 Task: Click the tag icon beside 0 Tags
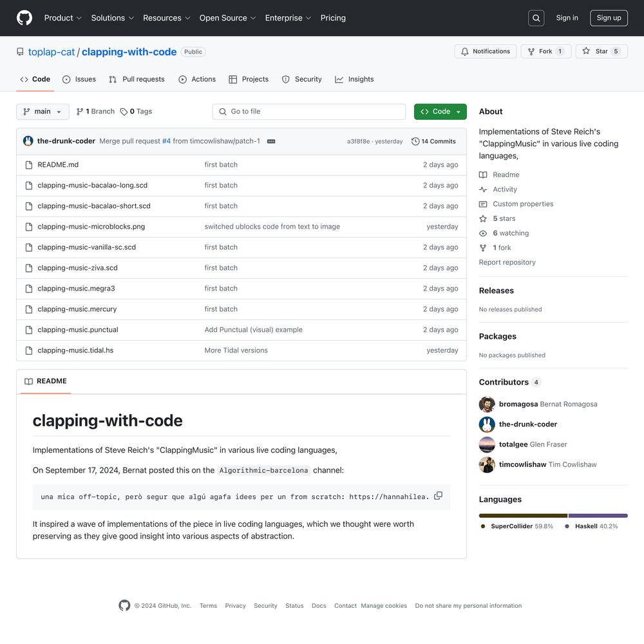coord(124,111)
